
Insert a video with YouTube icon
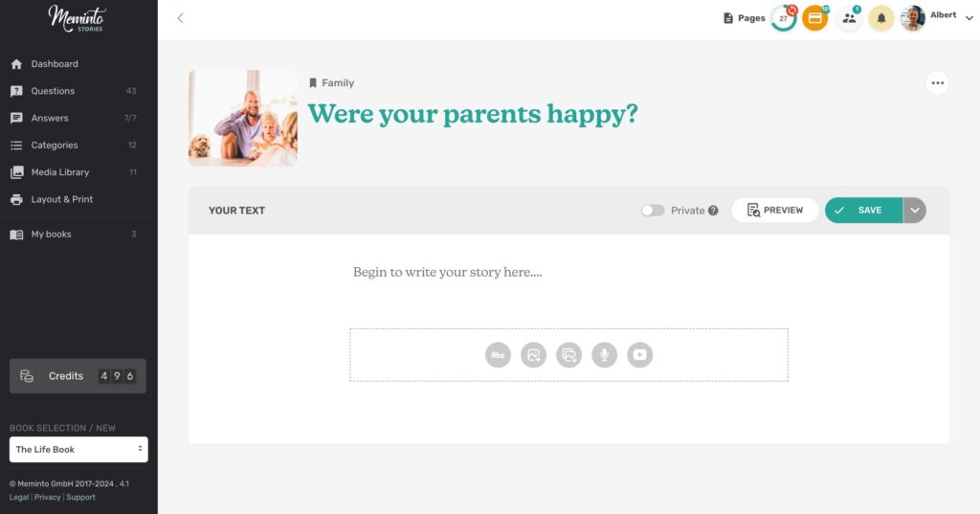(x=640, y=355)
